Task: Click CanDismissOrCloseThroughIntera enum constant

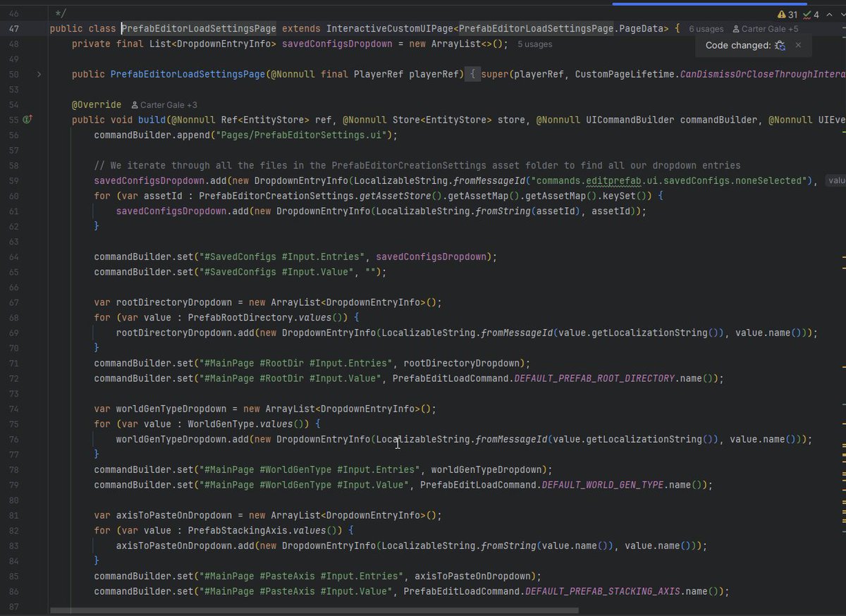Action: 763,74
